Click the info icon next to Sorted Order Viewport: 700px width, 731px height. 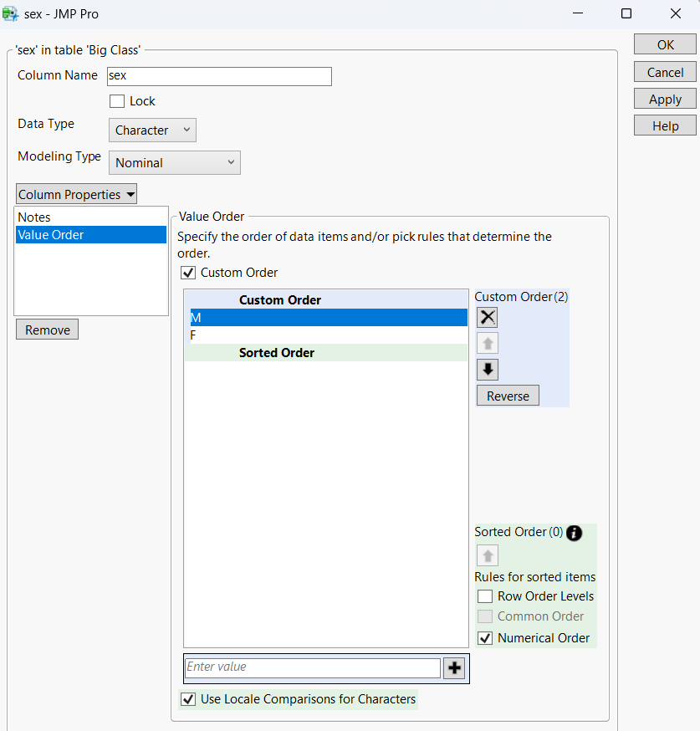(574, 532)
